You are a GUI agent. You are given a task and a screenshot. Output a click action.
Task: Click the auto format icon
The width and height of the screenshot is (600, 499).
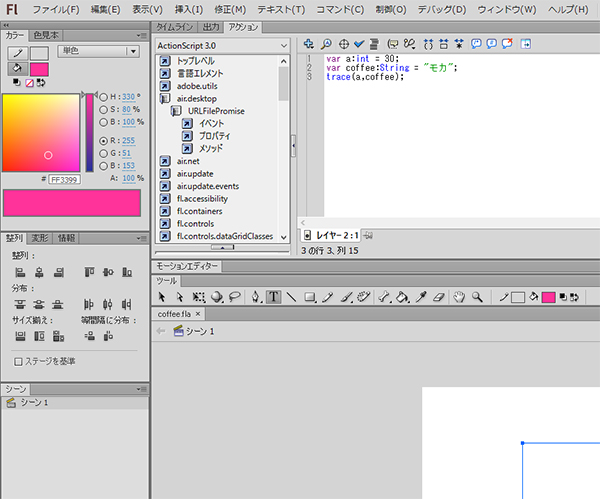(x=374, y=44)
